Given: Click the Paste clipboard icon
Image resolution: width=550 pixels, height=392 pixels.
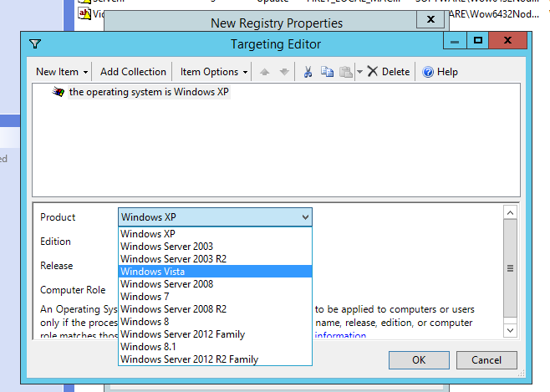Looking at the screenshot, I should 346,72.
